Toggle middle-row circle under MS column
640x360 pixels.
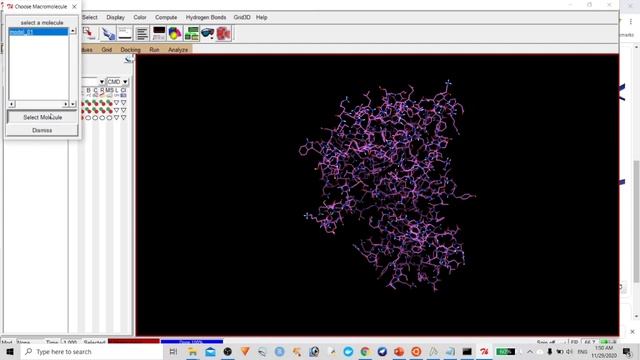[109, 110]
